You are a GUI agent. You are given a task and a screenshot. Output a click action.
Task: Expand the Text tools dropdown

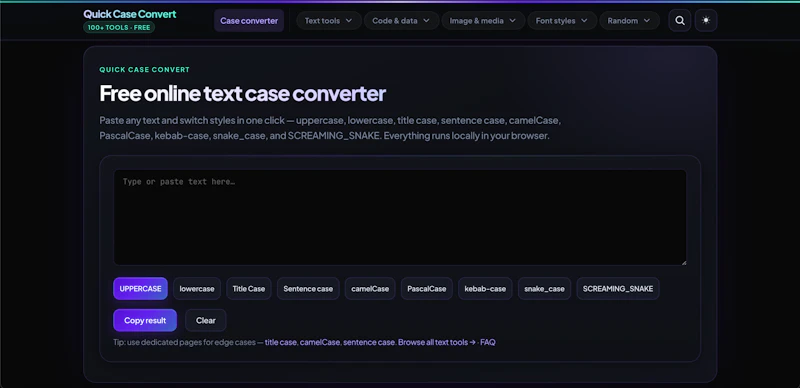pos(329,21)
